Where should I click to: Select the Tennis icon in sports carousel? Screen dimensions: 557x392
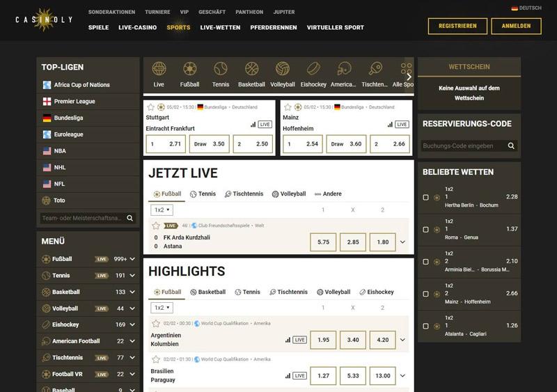pos(221,69)
